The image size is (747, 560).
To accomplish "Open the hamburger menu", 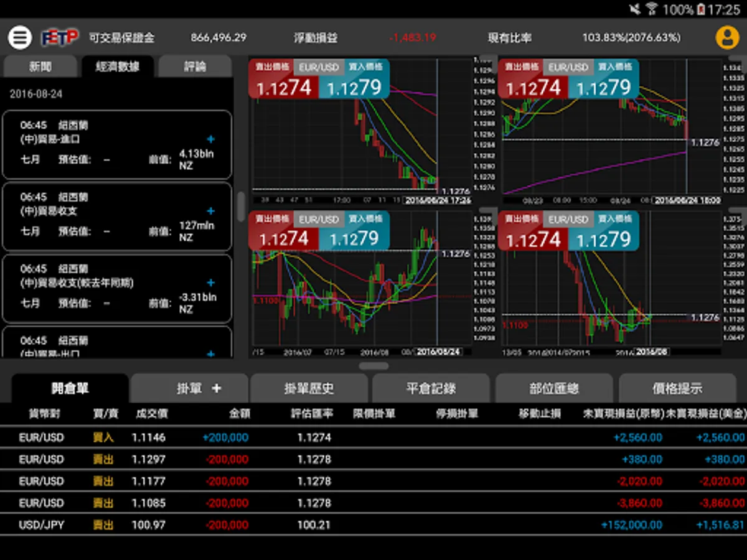I will (20, 37).
